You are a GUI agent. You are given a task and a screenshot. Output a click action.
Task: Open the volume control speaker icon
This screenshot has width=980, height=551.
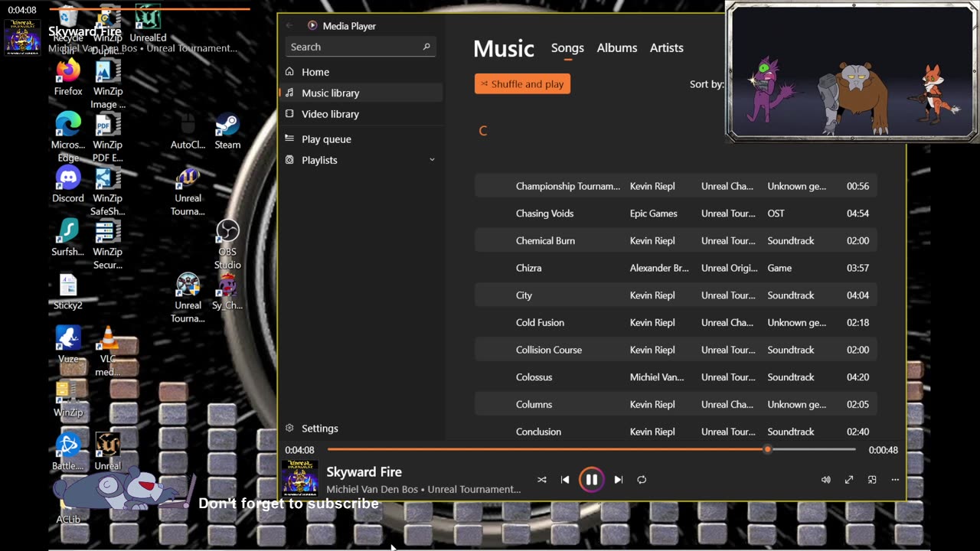click(x=825, y=480)
